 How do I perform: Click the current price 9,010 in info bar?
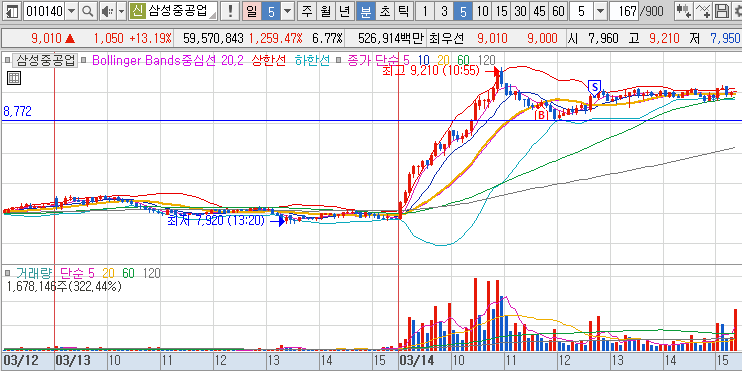[x=46, y=38]
